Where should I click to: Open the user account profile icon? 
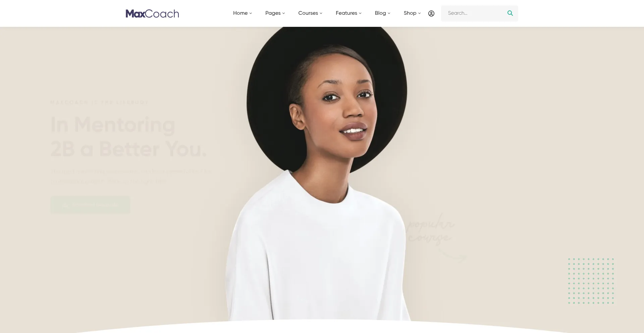coord(431,13)
